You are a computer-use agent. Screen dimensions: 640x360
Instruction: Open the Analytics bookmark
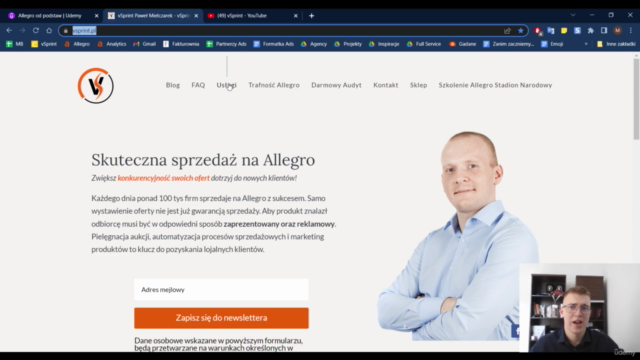point(111,44)
